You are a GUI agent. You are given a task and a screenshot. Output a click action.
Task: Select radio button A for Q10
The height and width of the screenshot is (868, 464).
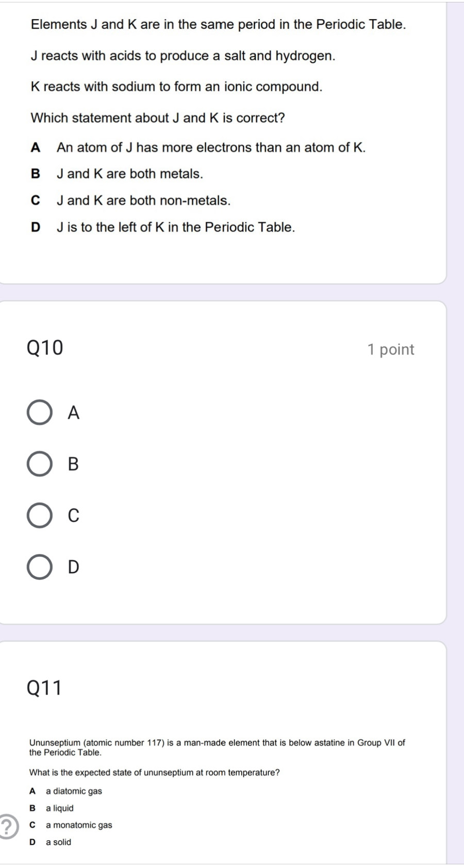[40, 412]
